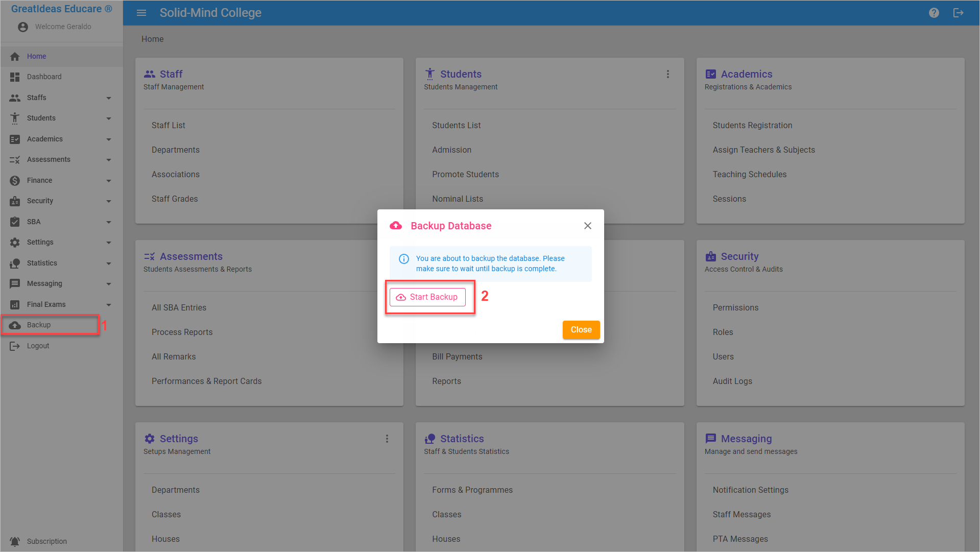Image resolution: width=980 pixels, height=552 pixels.
Task: Expand the Final Exams dropdown arrow
Action: 109,305
